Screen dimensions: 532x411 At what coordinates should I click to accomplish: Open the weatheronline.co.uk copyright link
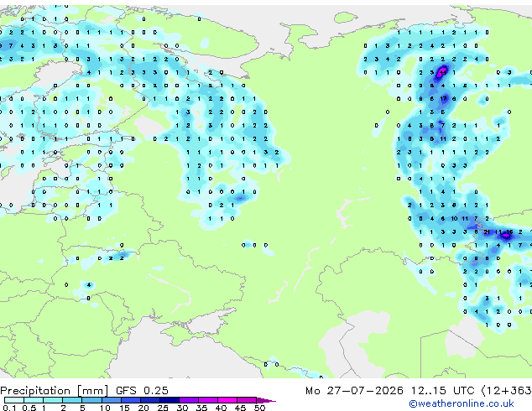[462, 403]
